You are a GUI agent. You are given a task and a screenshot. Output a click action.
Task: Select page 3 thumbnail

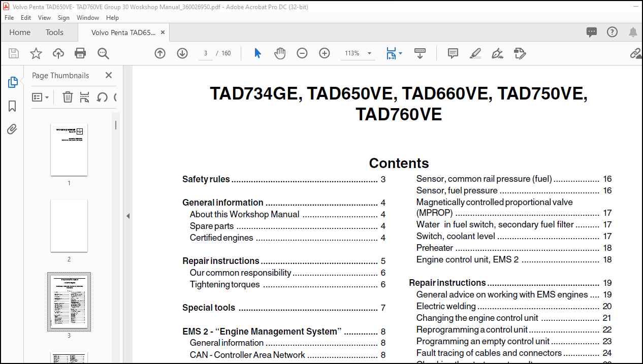pyautogui.click(x=69, y=302)
